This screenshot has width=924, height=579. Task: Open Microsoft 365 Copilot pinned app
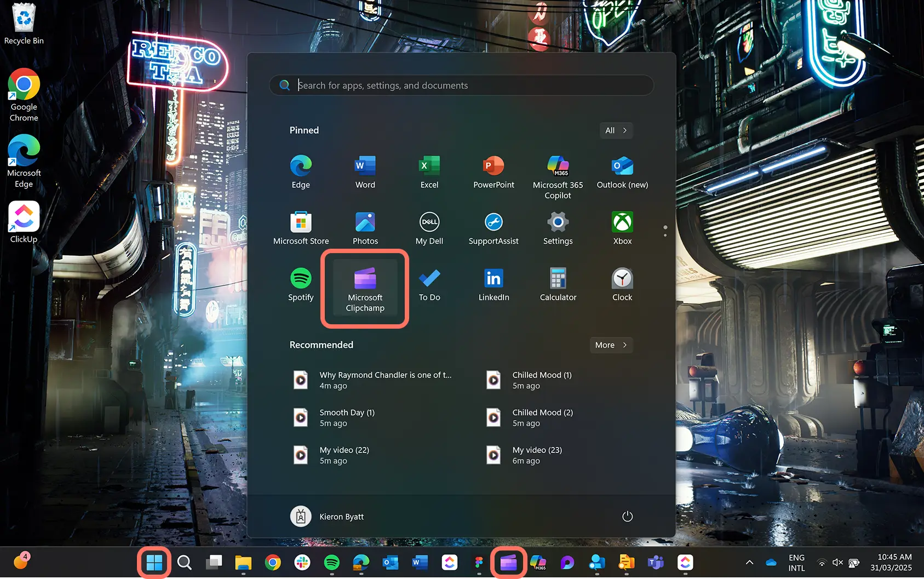point(558,177)
